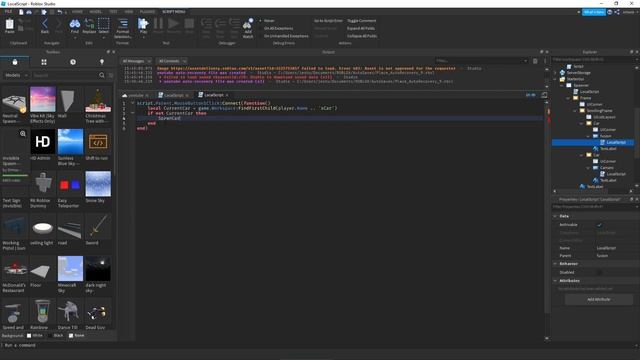Switch to the VIEW ribbon tab
This screenshot has height=360, width=640.
(129, 12)
